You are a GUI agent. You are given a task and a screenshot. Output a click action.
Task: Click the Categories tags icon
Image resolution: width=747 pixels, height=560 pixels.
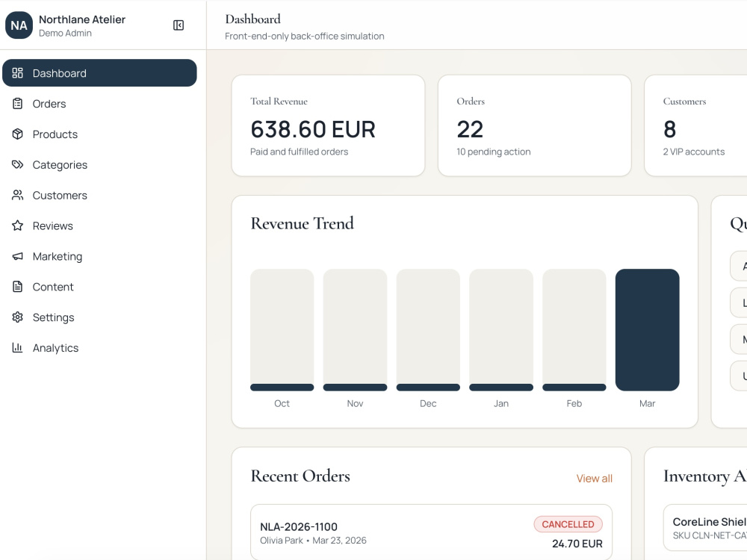point(18,164)
